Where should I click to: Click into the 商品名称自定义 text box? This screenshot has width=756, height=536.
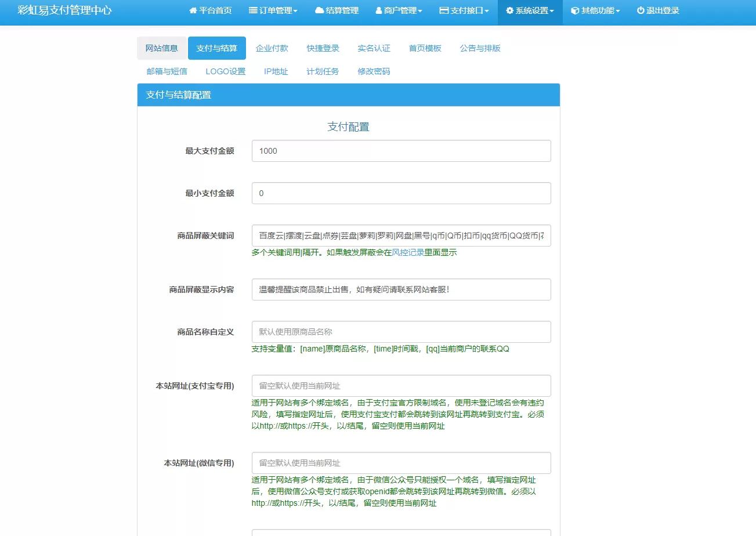click(x=401, y=332)
